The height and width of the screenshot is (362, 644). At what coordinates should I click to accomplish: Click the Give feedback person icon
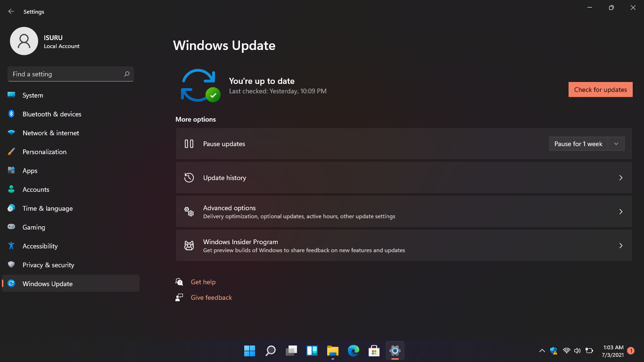point(179,297)
